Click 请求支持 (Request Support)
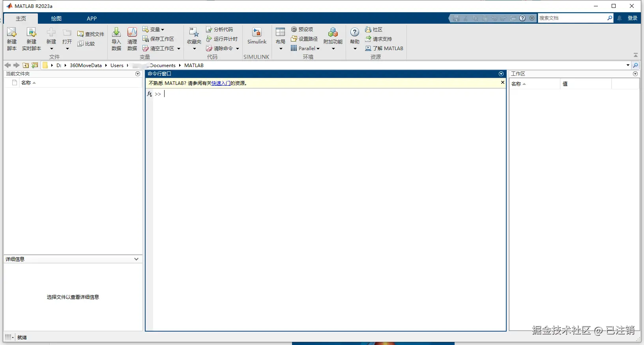The image size is (644, 345). tap(378, 39)
